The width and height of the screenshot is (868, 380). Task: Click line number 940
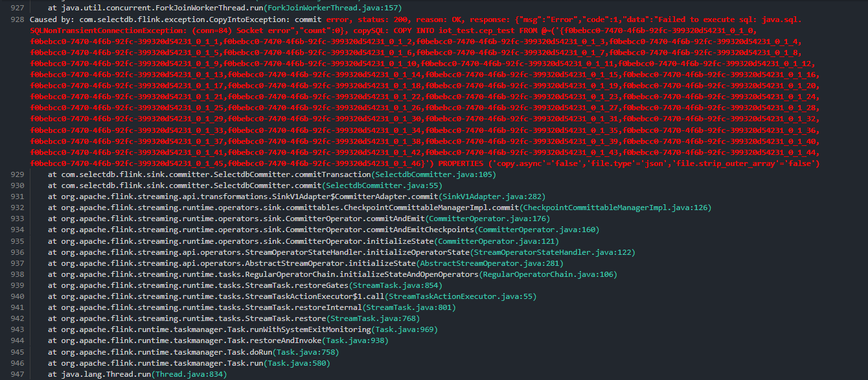click(x=17, y=296)
